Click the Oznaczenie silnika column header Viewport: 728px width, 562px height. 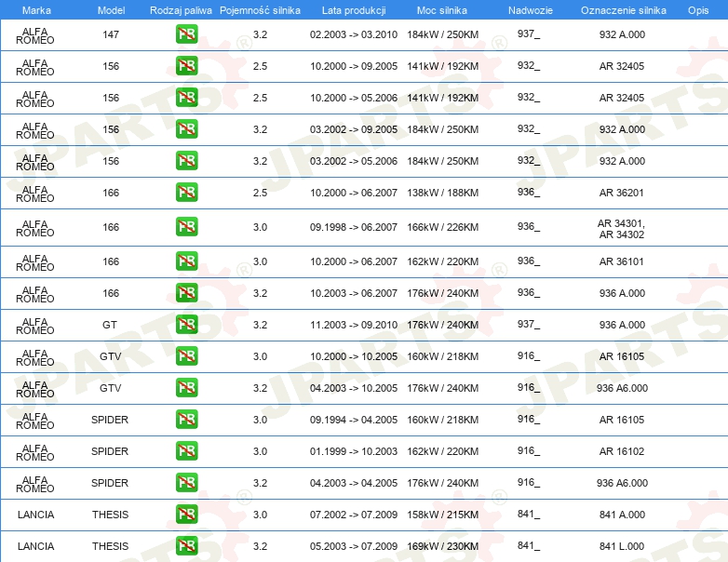coord(624,10)
